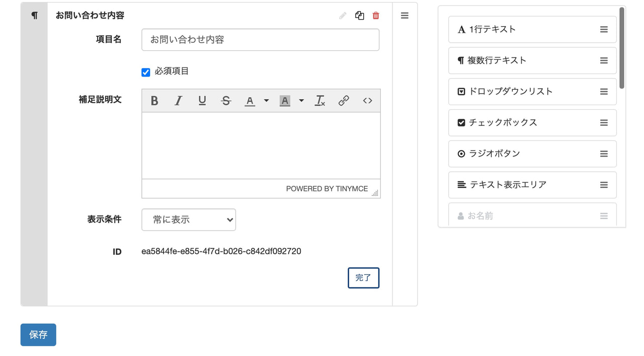
Task: Insert a link using the chain icon
Action: 344,100
